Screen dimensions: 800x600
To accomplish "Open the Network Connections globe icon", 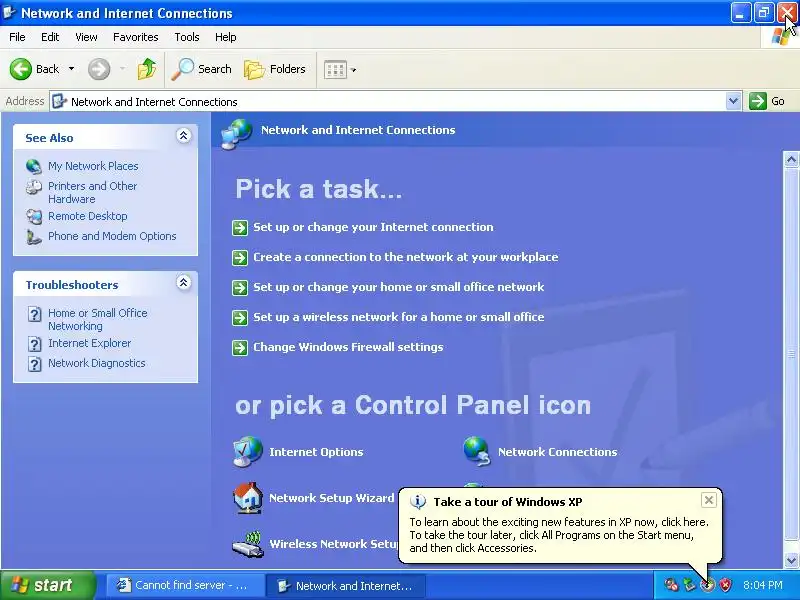I will 477,452.
